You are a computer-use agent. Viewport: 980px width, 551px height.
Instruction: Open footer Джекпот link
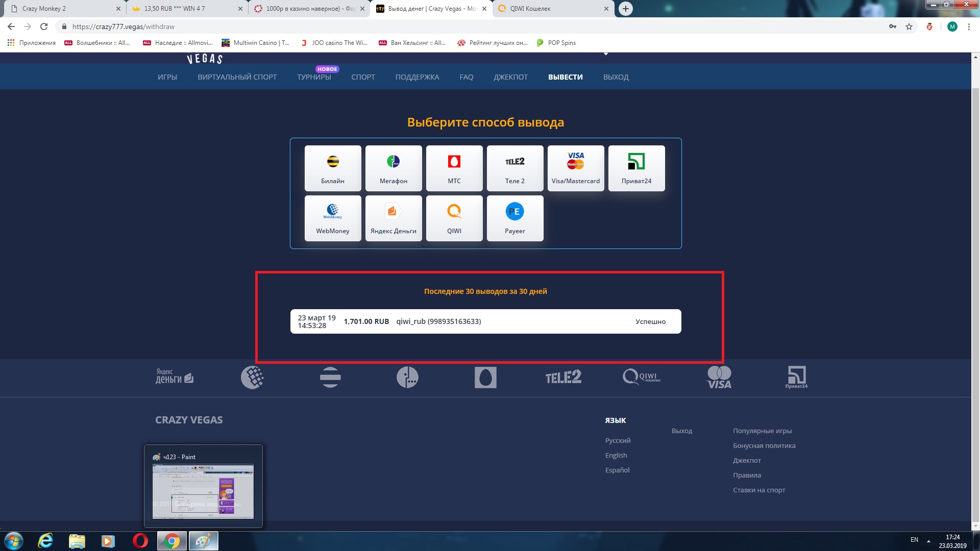[747, 460]
